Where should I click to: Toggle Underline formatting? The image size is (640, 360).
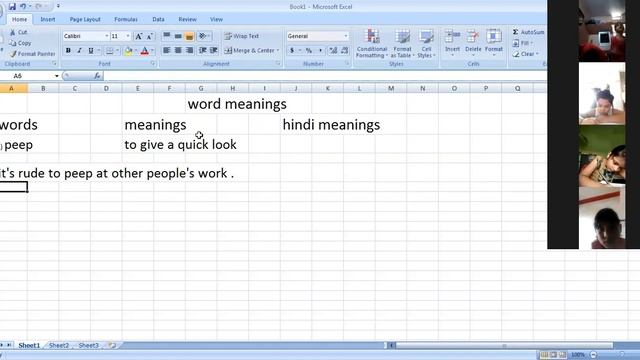tap(91, 51)
